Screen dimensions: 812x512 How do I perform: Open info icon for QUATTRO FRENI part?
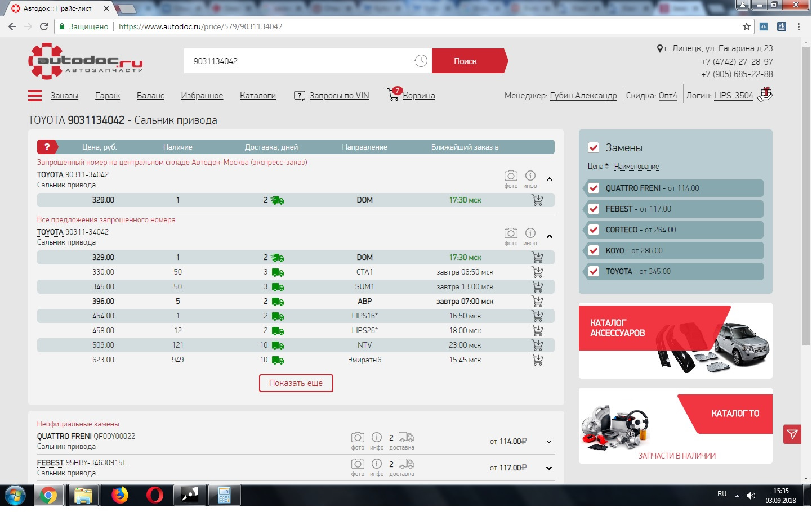[377, 437]
